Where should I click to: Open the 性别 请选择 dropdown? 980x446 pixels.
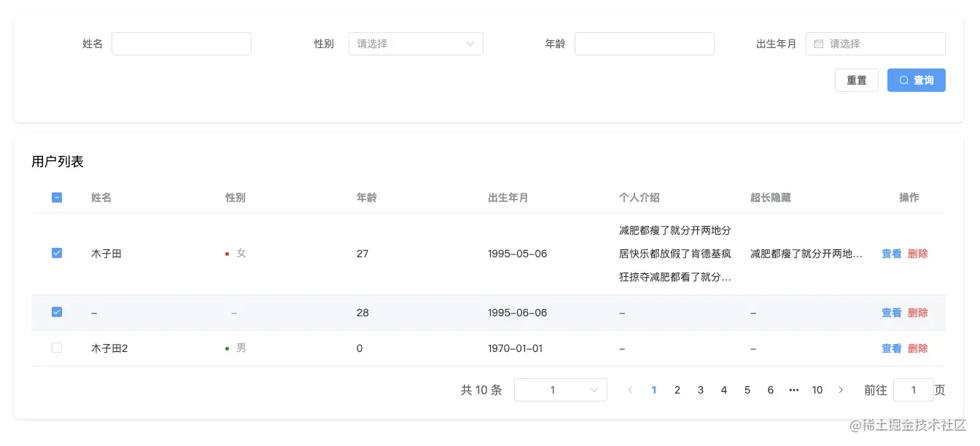point(416,44)
